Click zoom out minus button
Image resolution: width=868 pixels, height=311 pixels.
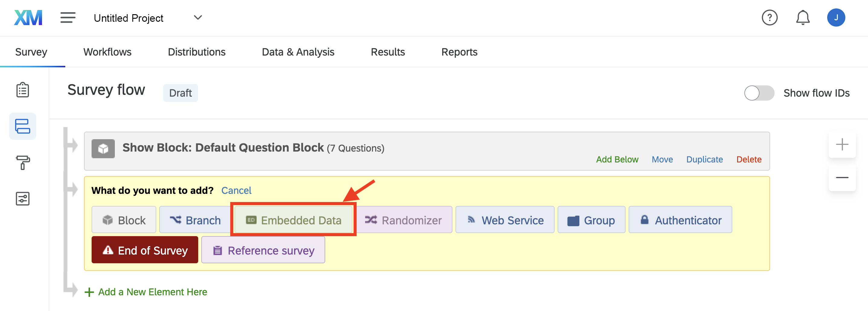coord(842,177)
